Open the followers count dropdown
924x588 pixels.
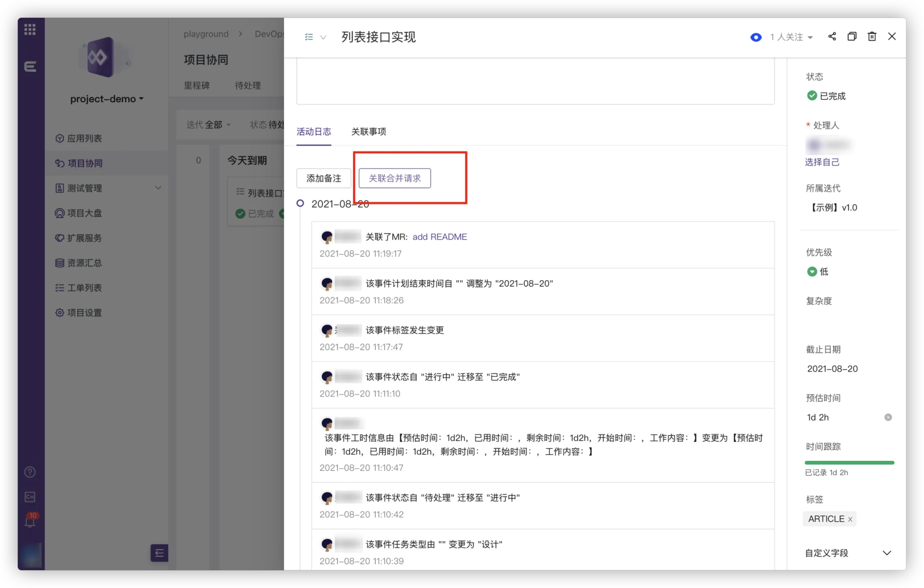tap(792, 37)
